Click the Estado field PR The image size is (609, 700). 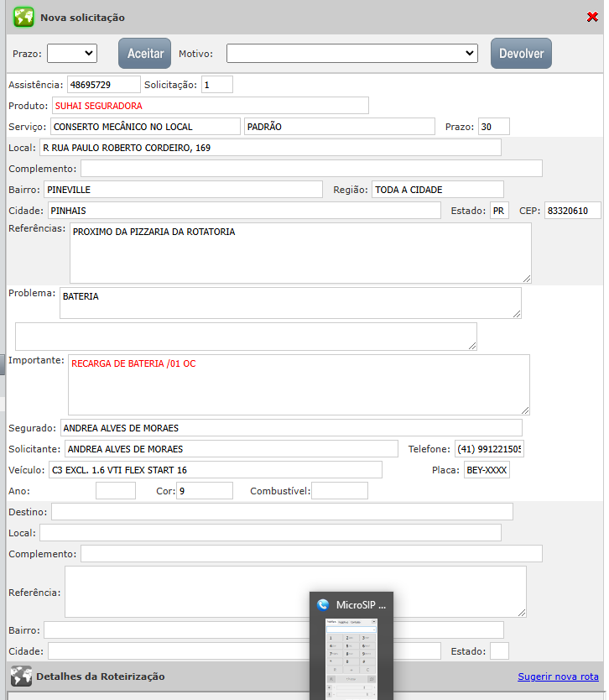click(x=499, y=211)
